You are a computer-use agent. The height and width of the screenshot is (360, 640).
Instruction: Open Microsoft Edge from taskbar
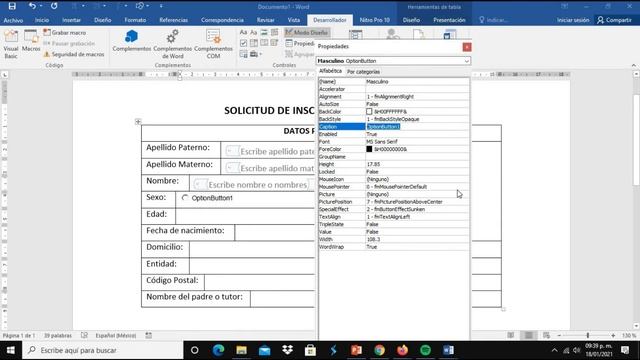(x=218, y=350)
